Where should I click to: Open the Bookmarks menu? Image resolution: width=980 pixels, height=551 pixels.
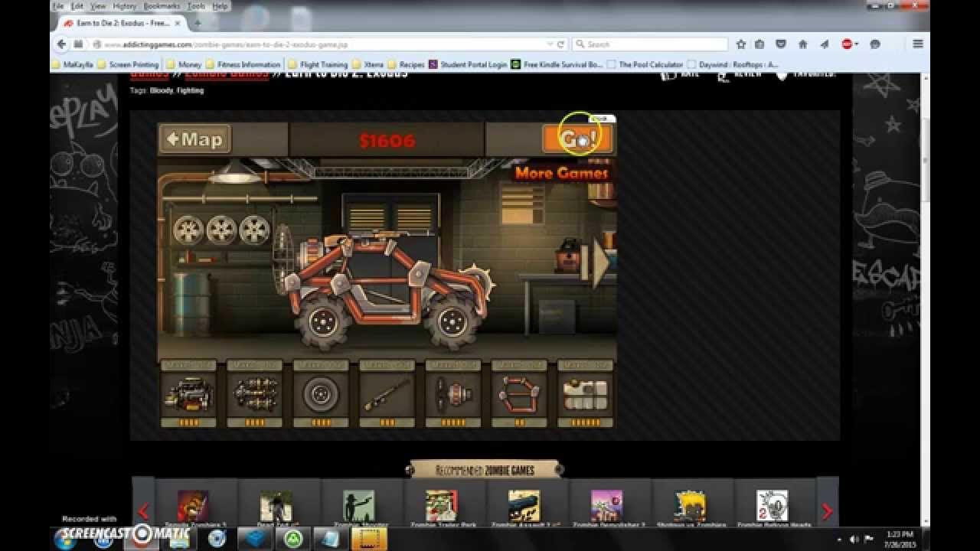click(x=162, y=6)
